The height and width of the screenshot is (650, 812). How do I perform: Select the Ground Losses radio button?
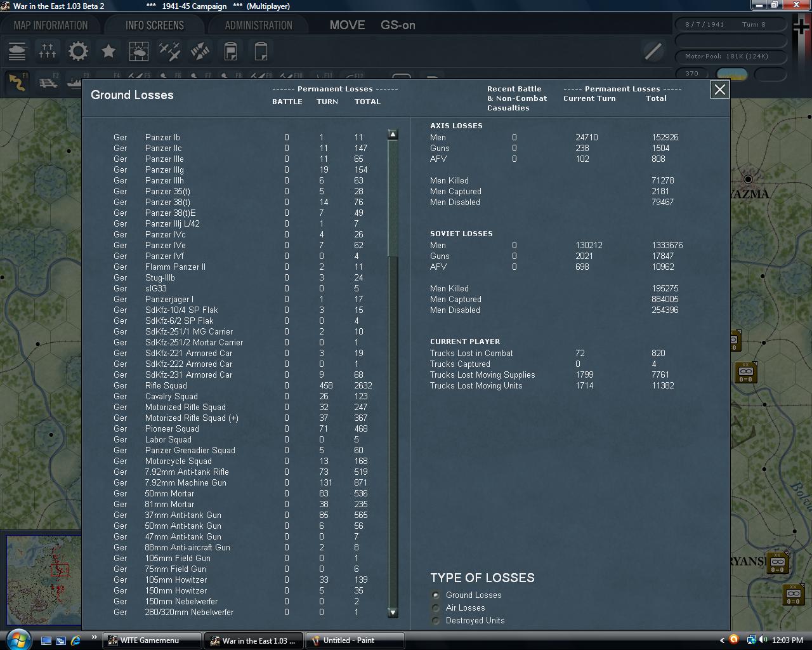point(436,595)
